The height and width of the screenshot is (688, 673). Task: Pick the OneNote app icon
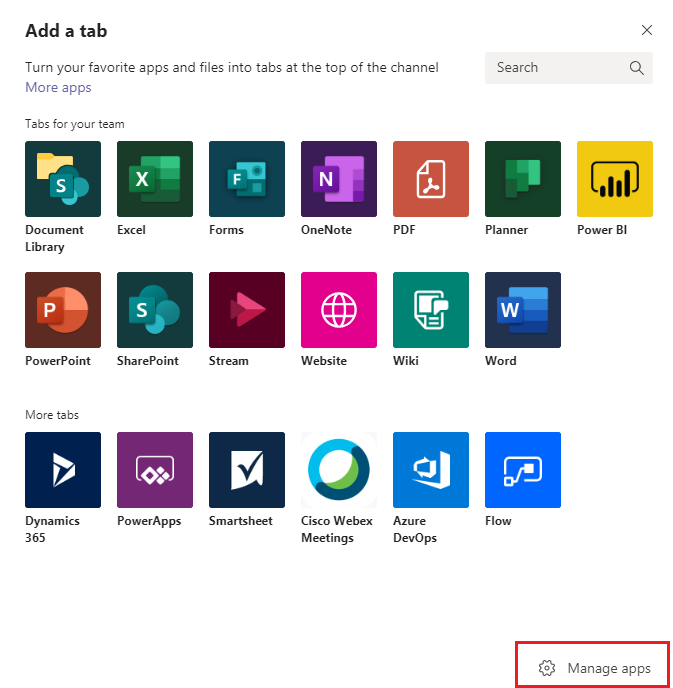coord(339,179)
